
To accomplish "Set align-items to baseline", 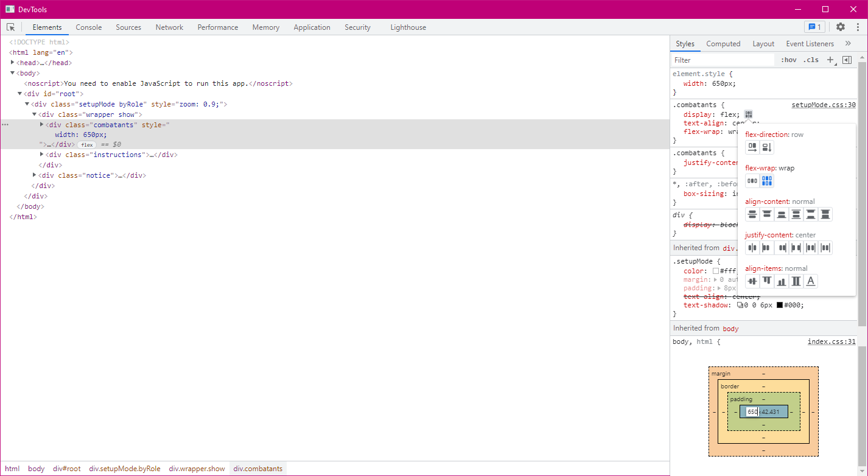I will tap(811, 281).
